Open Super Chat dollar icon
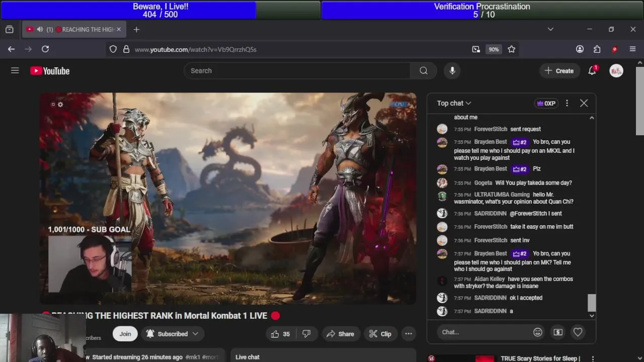The width and height of the screenshot is (644, 362). [558, 332]
